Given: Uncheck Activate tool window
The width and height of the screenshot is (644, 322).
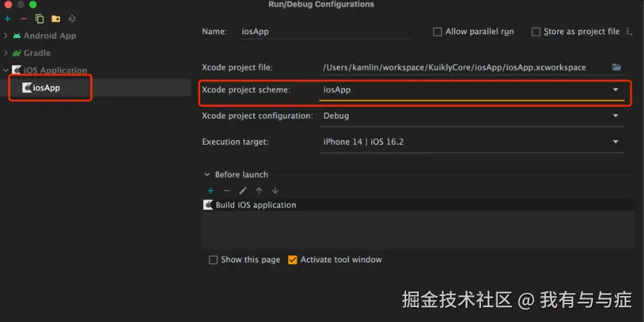Looking at the screenshot, I should (x=293, y=260).
